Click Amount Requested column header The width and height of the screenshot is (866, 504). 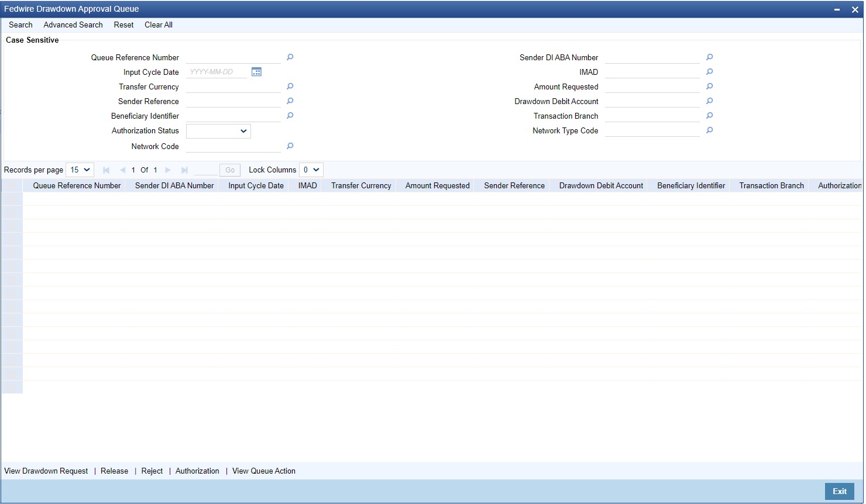pyautogui.click(x=438, y=185)
